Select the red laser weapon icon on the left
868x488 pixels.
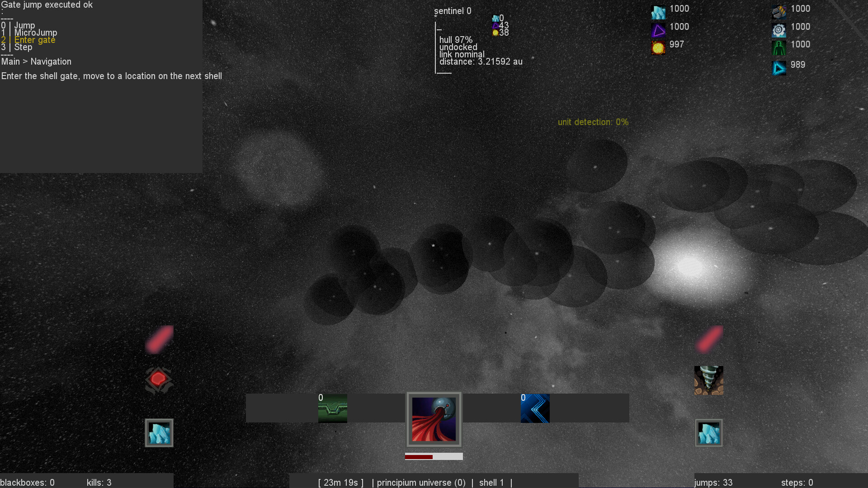click(159, 340)
